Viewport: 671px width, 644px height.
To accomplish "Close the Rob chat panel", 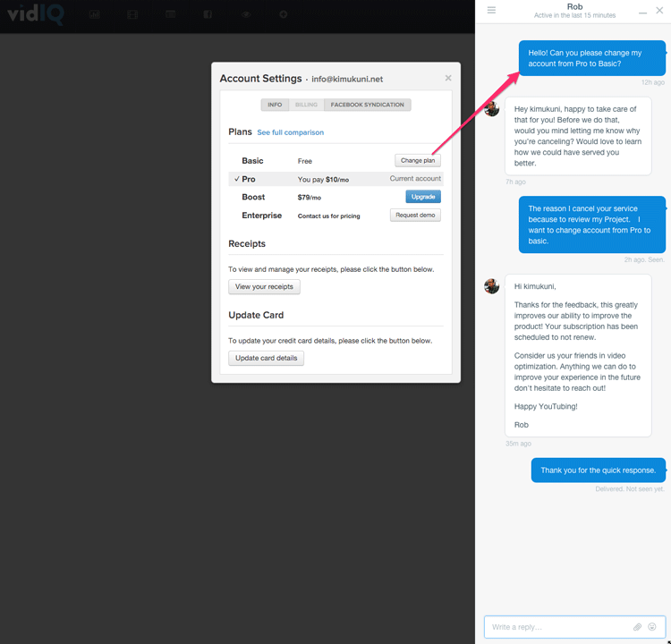I will pyautogui.click(x=659, y=10).
